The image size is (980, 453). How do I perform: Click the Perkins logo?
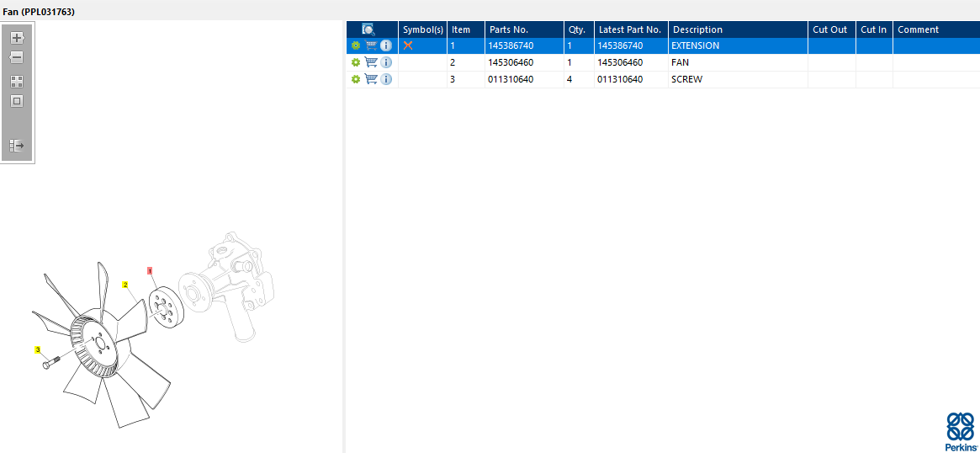[x=961, y=431]
